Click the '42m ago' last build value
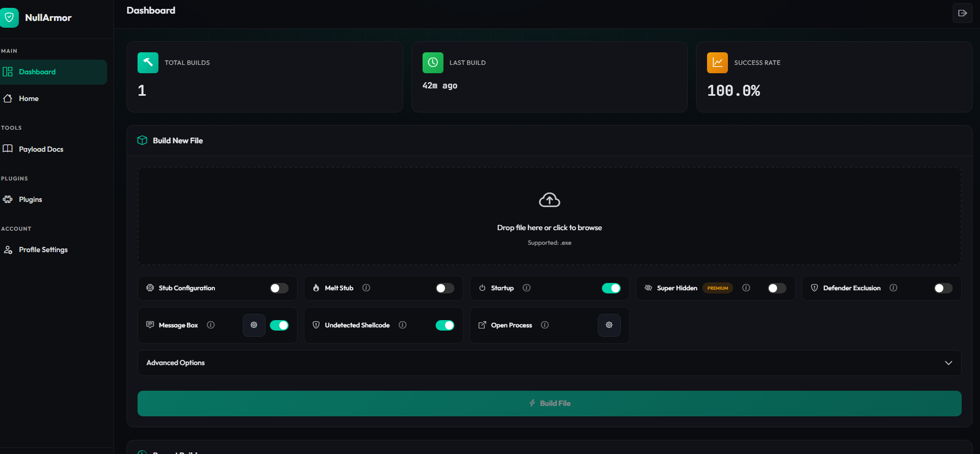 (x=440, y=86)
